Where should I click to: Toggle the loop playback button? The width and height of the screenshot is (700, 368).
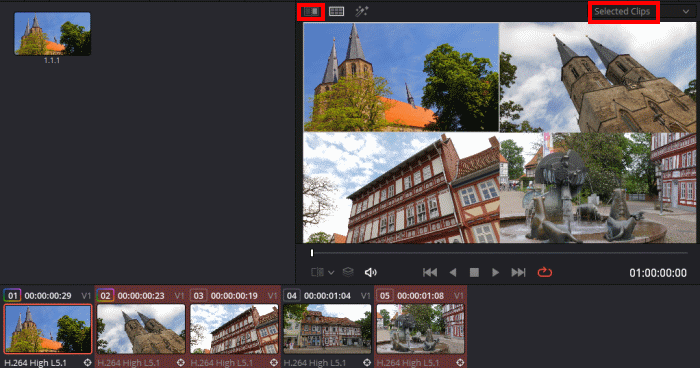545,272
